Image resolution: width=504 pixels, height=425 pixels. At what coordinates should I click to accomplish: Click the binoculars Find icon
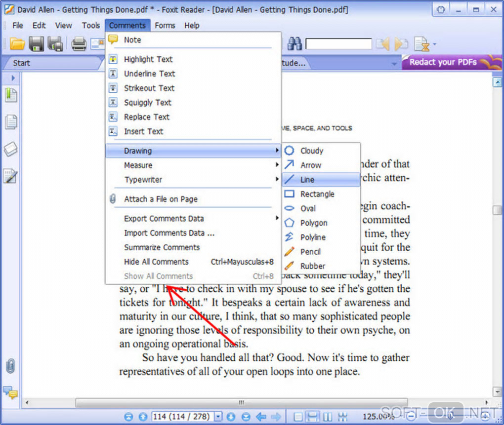(x=294, y=43)
